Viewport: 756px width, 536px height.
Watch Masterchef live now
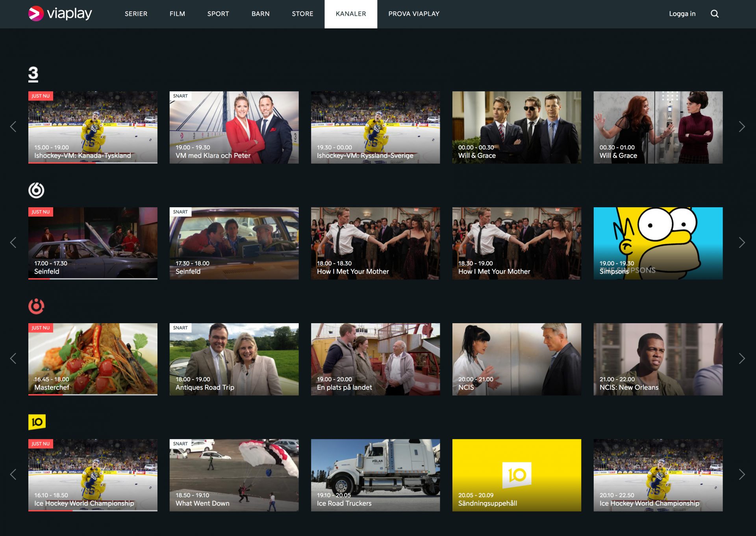coord(93,359)
